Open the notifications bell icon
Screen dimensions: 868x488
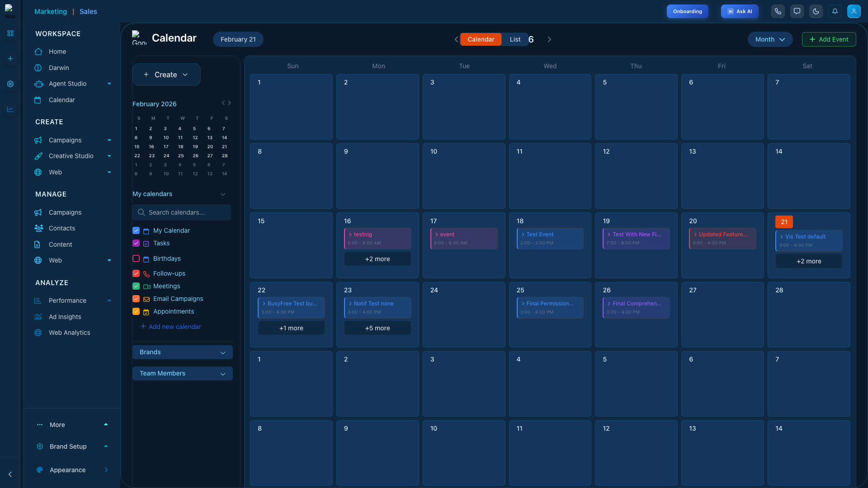[x=835, y=11]
